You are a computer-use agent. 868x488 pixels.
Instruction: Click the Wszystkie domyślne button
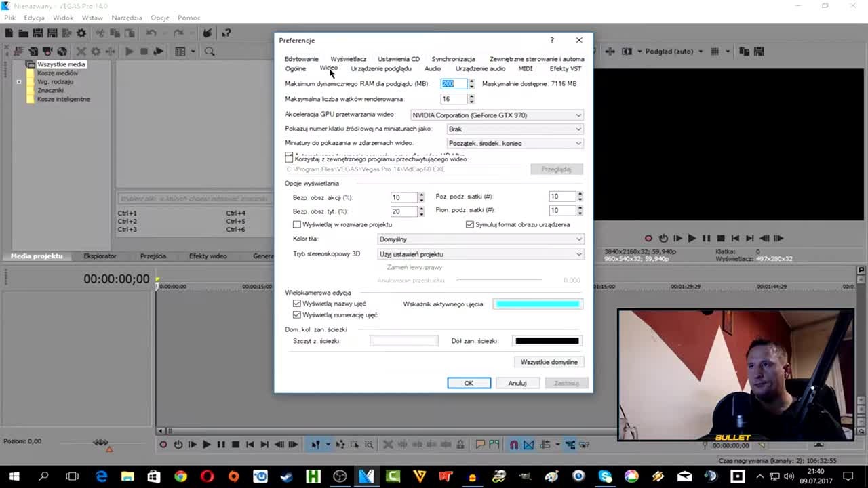tap(549, 362)
